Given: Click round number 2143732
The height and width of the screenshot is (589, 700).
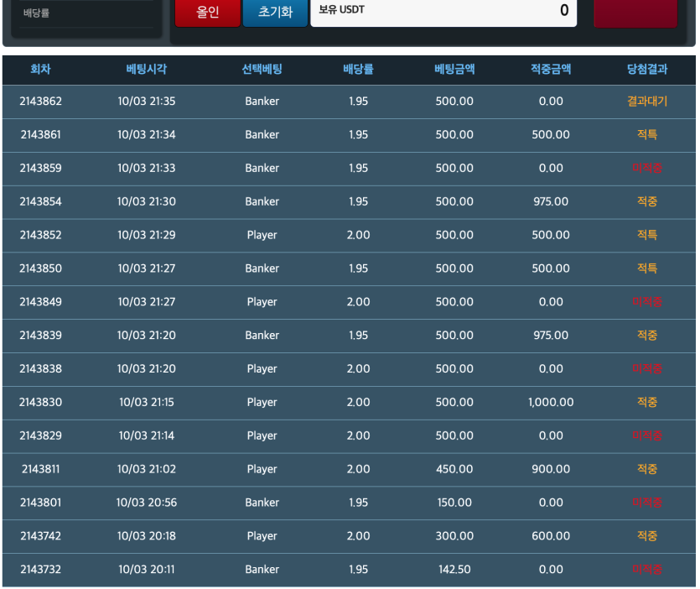Looking at the screenshot, I should tap(40, 571).
